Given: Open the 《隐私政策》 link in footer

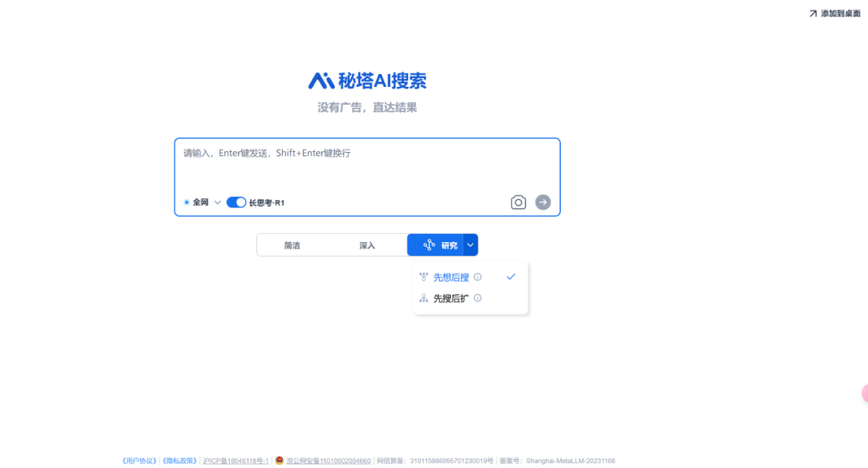Looking at the screenshot, I should coord(179,461).
